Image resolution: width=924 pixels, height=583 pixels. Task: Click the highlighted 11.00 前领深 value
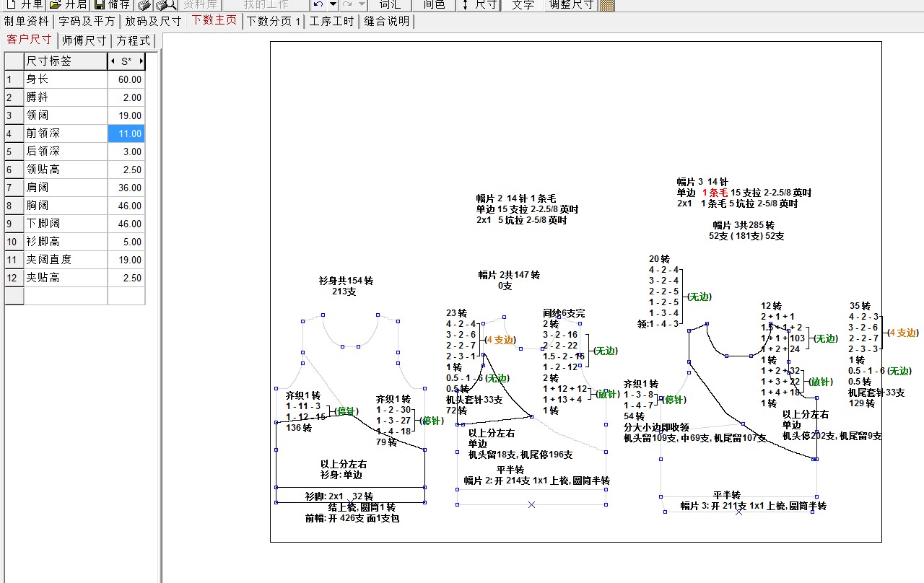[126, 133]
